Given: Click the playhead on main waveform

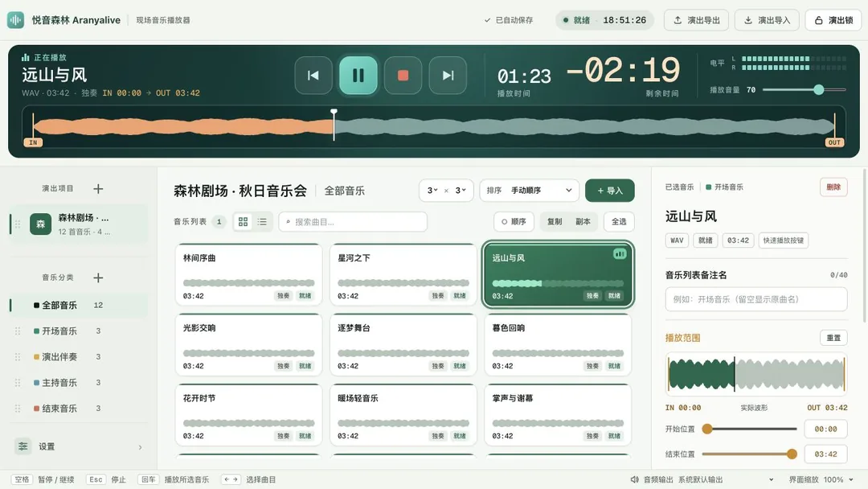Looking at the screenshot, I should [334, 125].
